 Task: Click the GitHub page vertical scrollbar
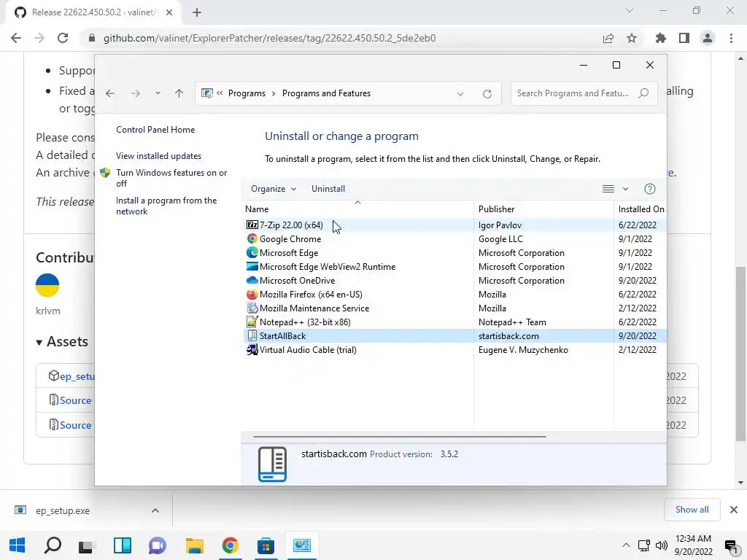[x=740, y=354]
